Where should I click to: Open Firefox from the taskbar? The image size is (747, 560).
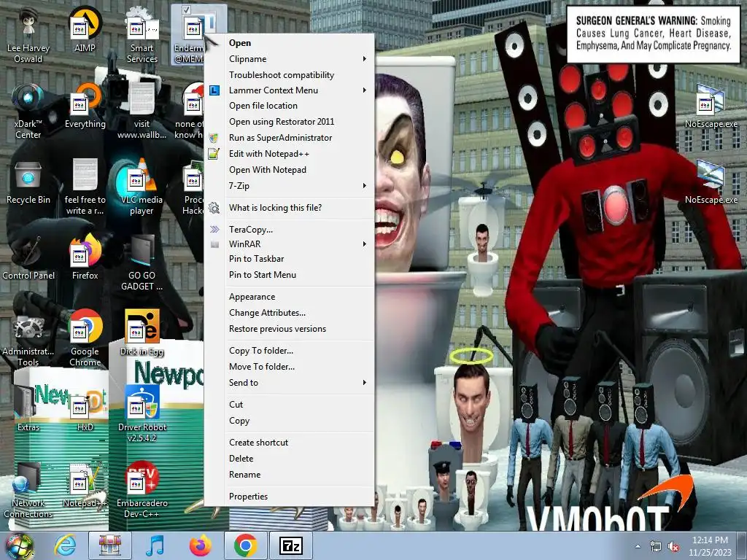pos(200,545)
